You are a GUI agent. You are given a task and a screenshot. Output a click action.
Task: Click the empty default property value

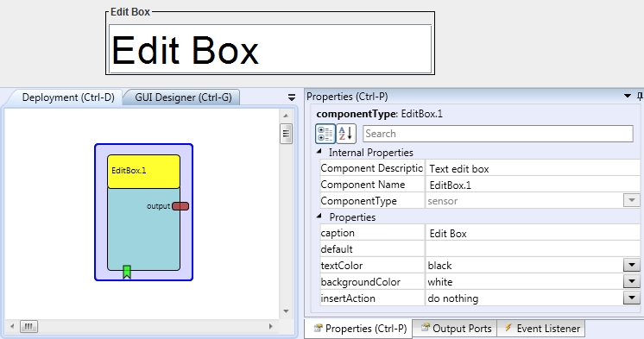click(x=533, y=249)
